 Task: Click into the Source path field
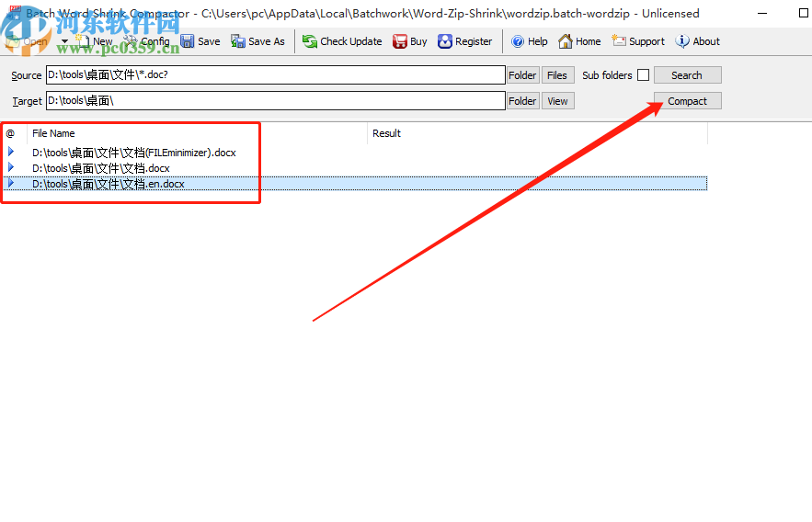[276, 75]
